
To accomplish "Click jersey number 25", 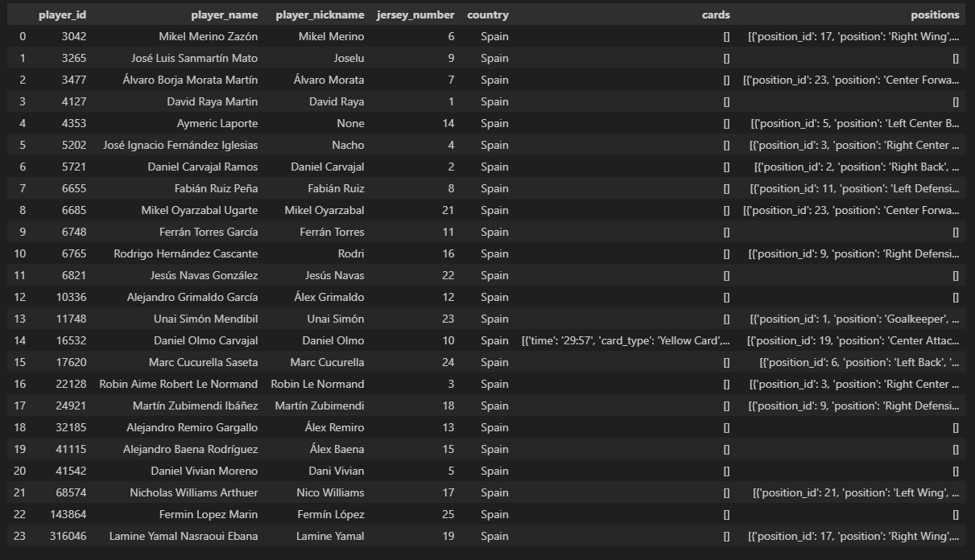I will pyautogui.click(x=448, y=514).
